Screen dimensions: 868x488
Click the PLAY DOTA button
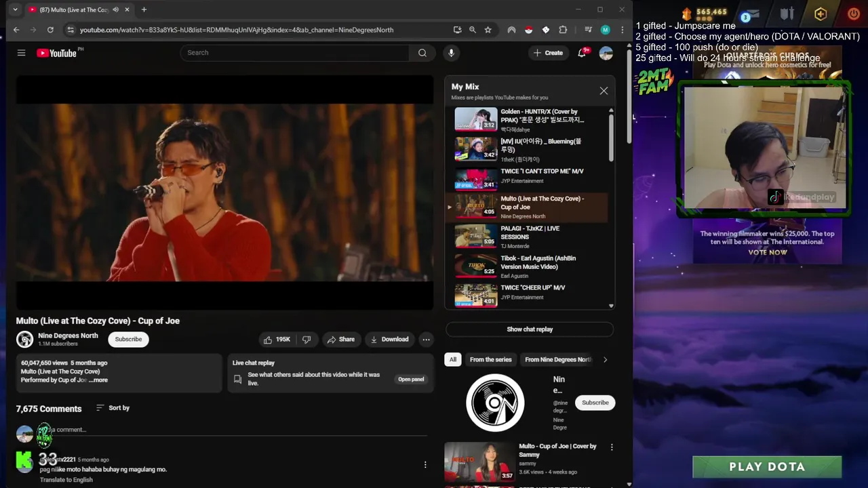click(x=767, y=467)
